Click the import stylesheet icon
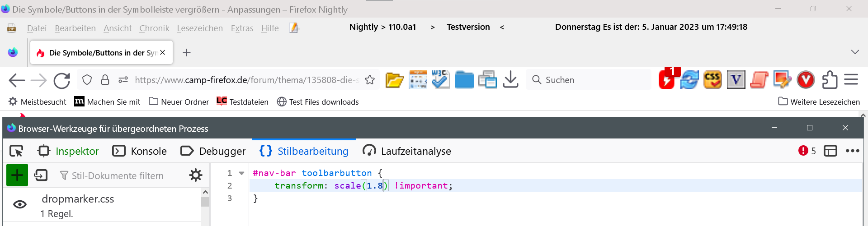The image size is (868, 226). (x=41, y=175)
